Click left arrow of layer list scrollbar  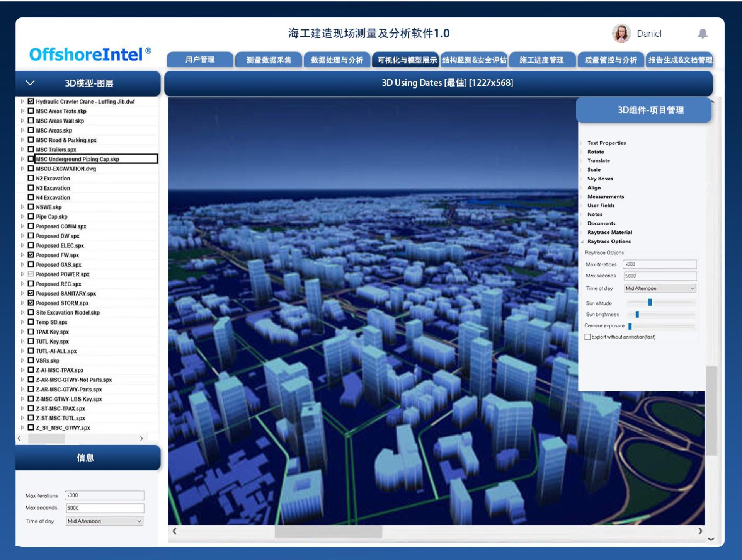coord(19,438)
